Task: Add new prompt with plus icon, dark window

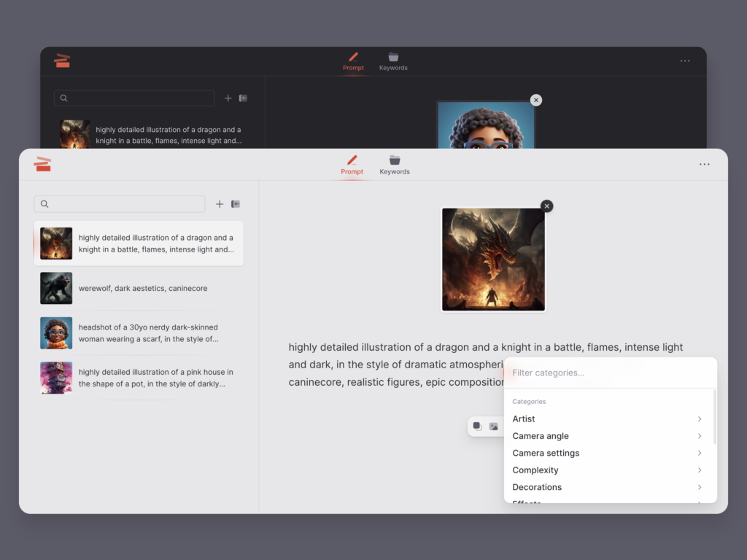Action: tap(228, 98)
